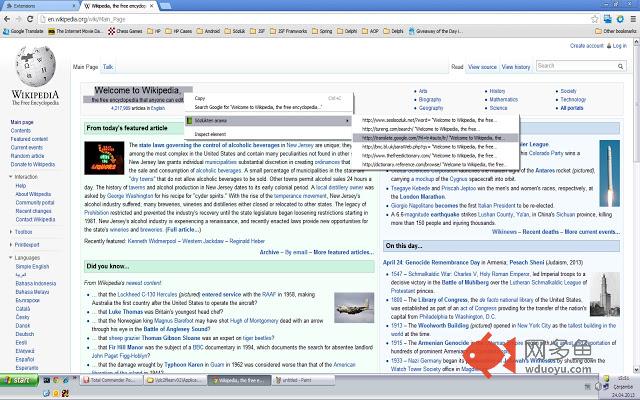The image size is (640, 400).
Task: Select Copy from the context menu
Action: point(200,98)
